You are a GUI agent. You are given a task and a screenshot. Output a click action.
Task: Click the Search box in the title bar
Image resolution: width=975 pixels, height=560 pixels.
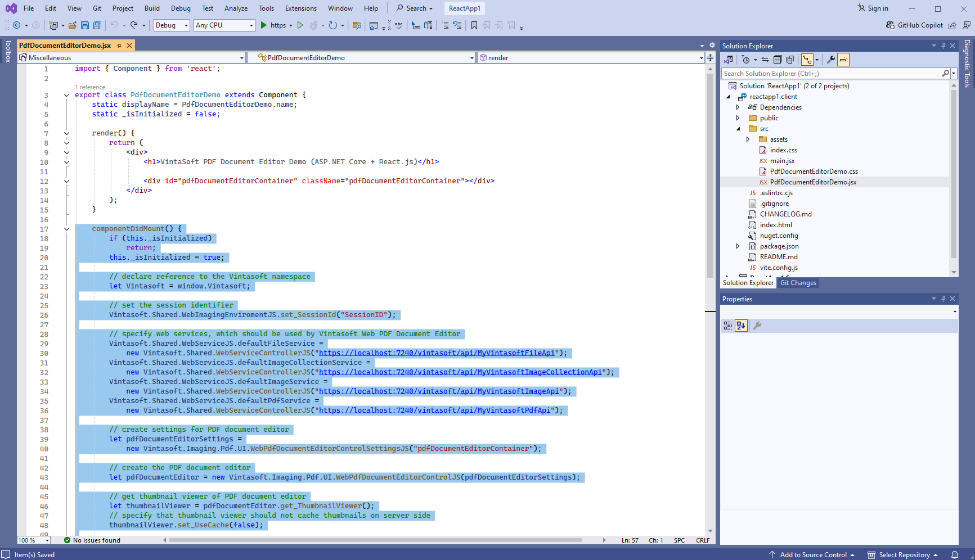pos(415,8)
